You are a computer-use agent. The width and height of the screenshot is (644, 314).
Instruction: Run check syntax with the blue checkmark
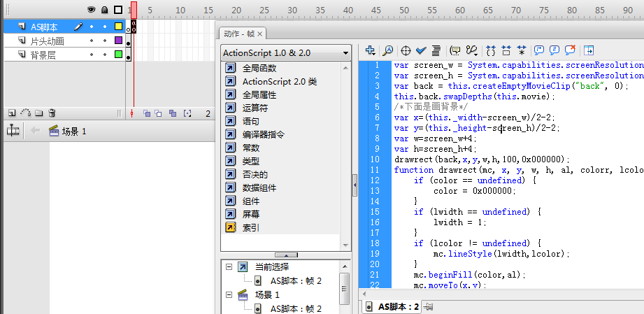click(x=421, y=50)
